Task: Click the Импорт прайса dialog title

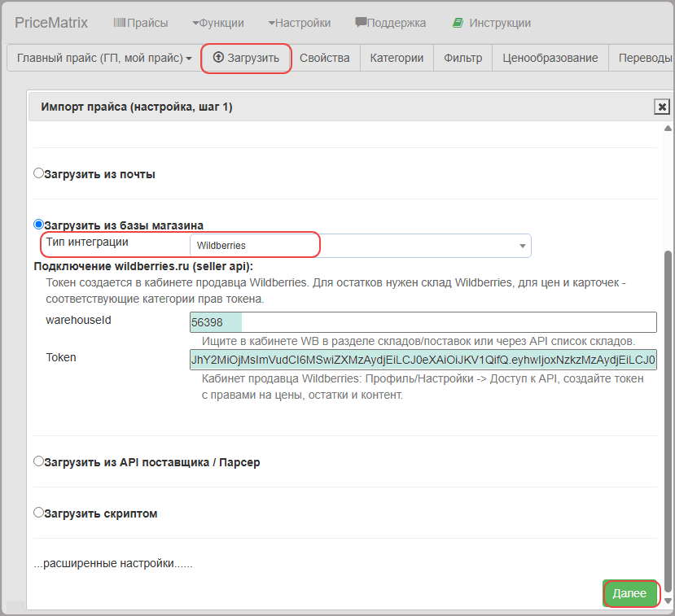Action: [x=137, y=107]
